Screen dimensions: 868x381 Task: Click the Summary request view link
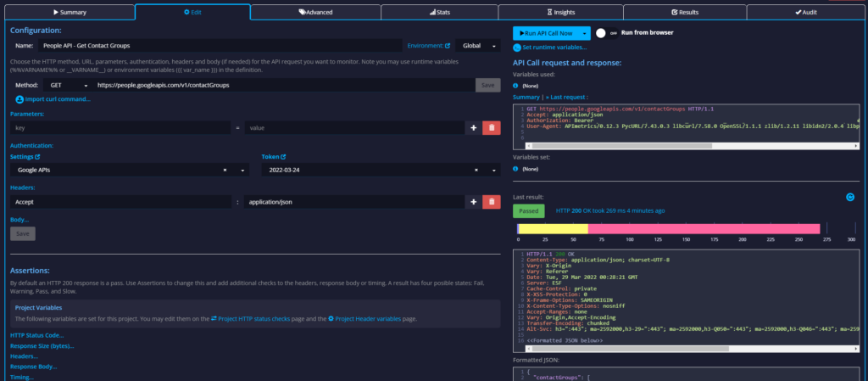(x=526, y=97)
